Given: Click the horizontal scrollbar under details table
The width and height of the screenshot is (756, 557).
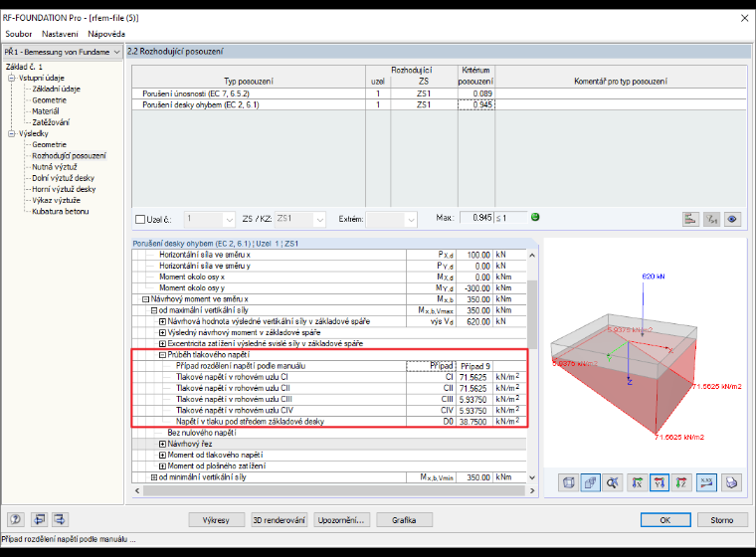Looking at the screenshot, I should (x=334, y=490).
